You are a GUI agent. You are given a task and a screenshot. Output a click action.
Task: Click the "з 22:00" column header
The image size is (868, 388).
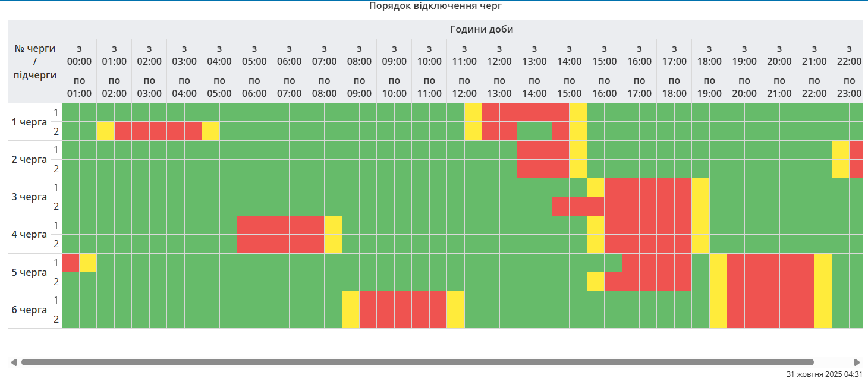point(848,55)
